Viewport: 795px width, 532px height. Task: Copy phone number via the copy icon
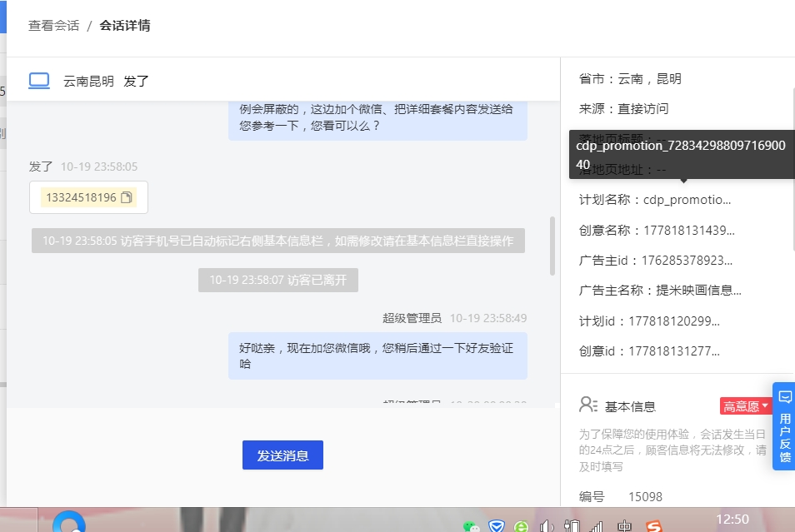pos(126,197)
